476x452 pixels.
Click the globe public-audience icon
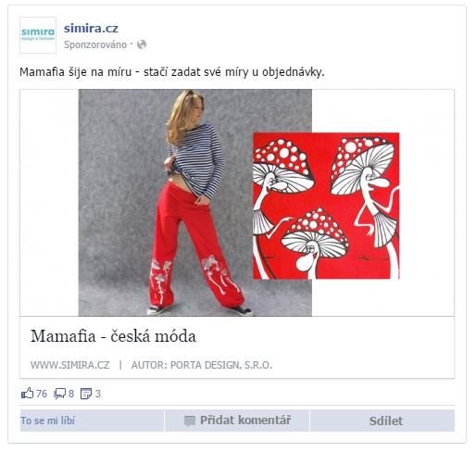click(142, 44)
